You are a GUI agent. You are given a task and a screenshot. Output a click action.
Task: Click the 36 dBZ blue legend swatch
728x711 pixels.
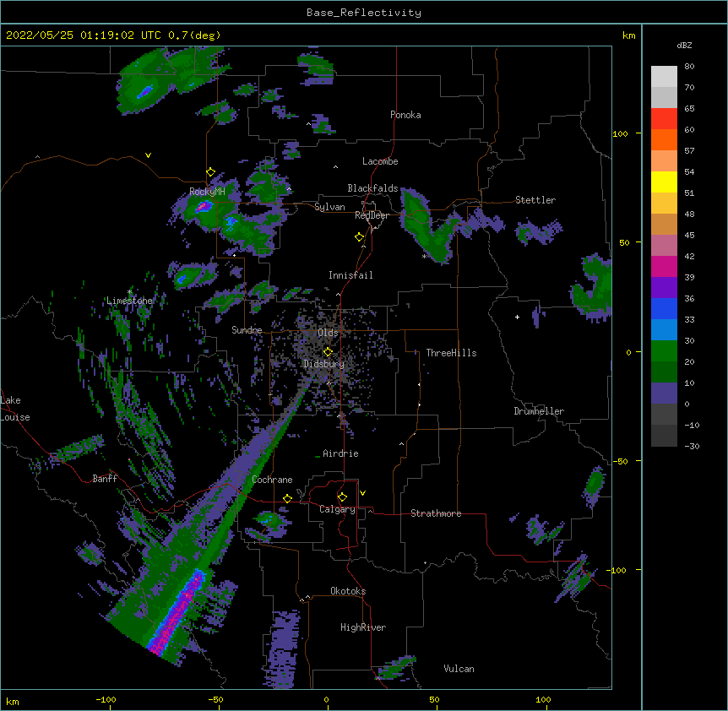pos(664,308)
